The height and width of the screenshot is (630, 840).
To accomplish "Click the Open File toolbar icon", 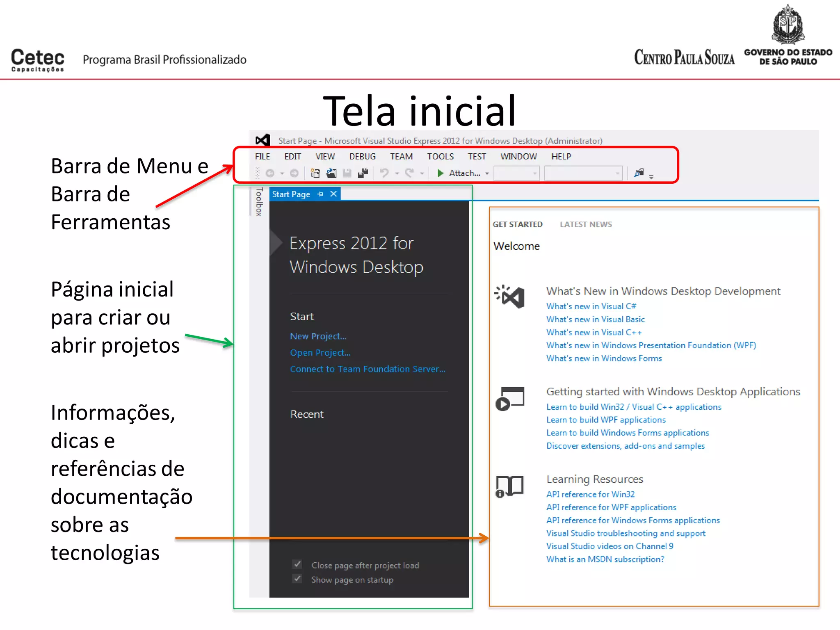I will [331, 173].
